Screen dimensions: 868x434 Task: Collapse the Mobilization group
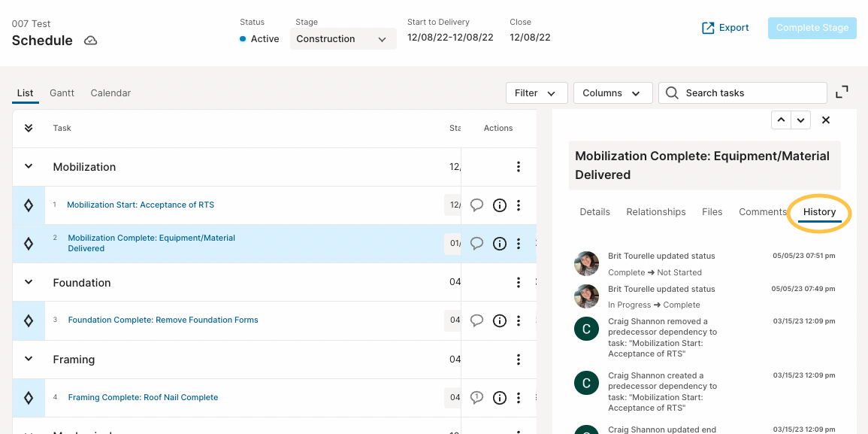coord(29,166)
